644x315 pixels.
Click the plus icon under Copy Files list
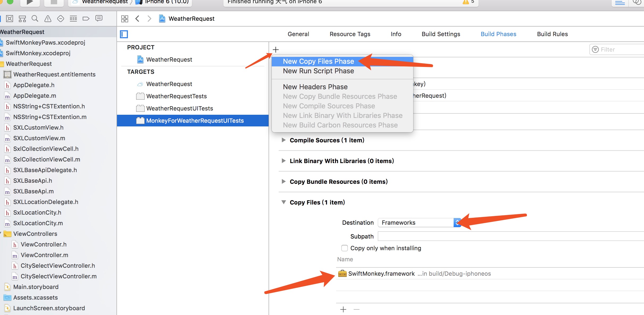point(343,309)
